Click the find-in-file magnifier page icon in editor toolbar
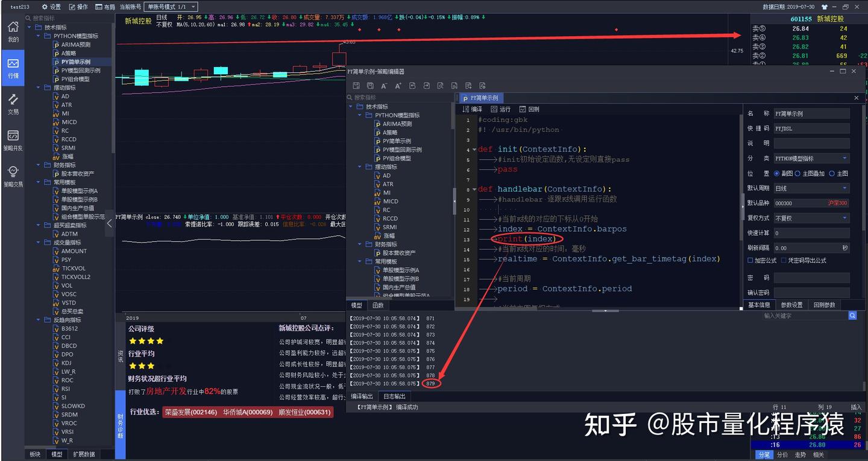The image size is (868, 461). (440, 86)
